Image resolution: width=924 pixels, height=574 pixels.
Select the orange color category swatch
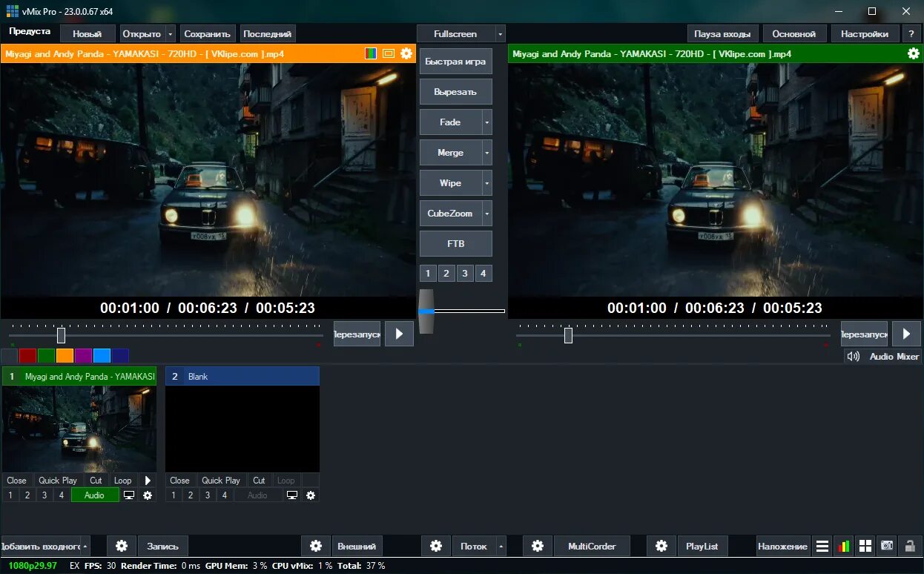pyautogui.click(x=65, y=355)
